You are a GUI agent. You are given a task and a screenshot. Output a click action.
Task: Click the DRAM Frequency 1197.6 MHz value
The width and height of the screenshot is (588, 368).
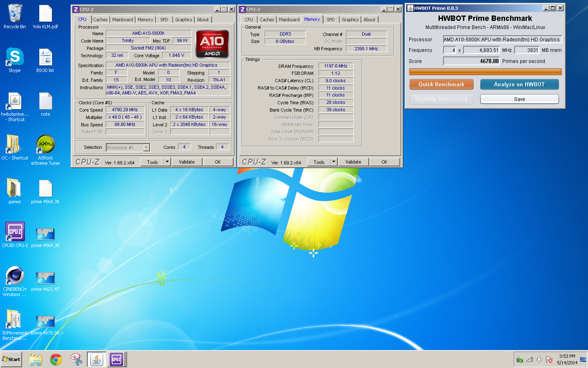(336, 66)
